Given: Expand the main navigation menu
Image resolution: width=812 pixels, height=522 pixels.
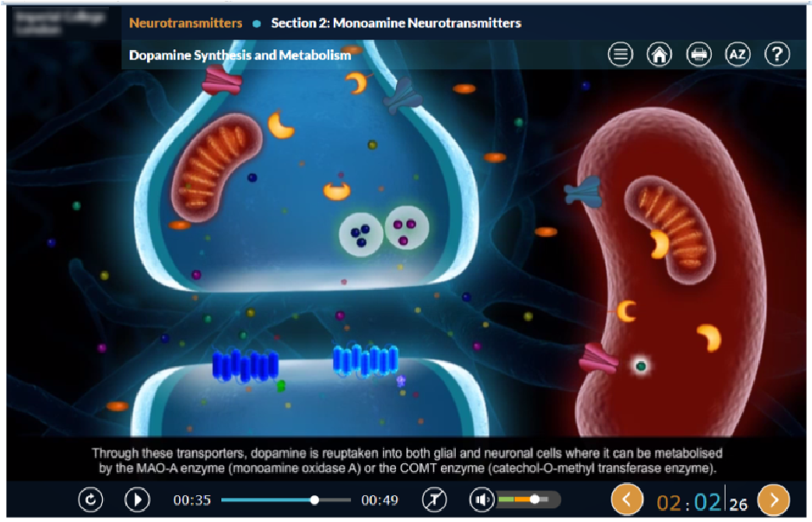Looking at the screenshot, I should tap(620, 54).
